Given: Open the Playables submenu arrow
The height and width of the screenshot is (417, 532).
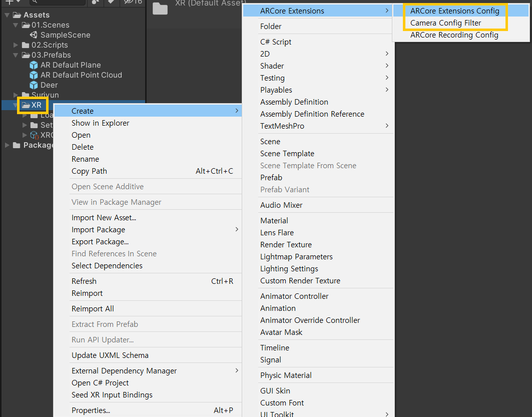Looking at the screenshot, I should coord(387,90).
